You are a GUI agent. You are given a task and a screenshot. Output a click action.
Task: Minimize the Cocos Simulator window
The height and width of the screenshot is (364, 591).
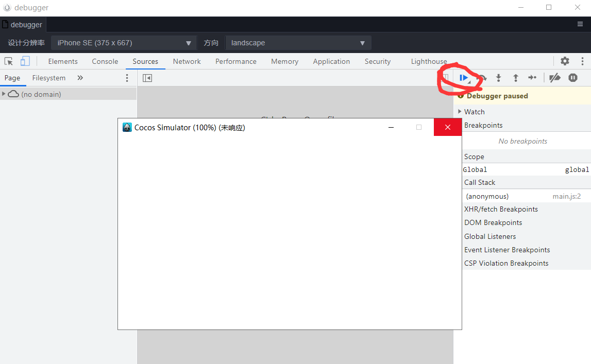coord(391,127)
